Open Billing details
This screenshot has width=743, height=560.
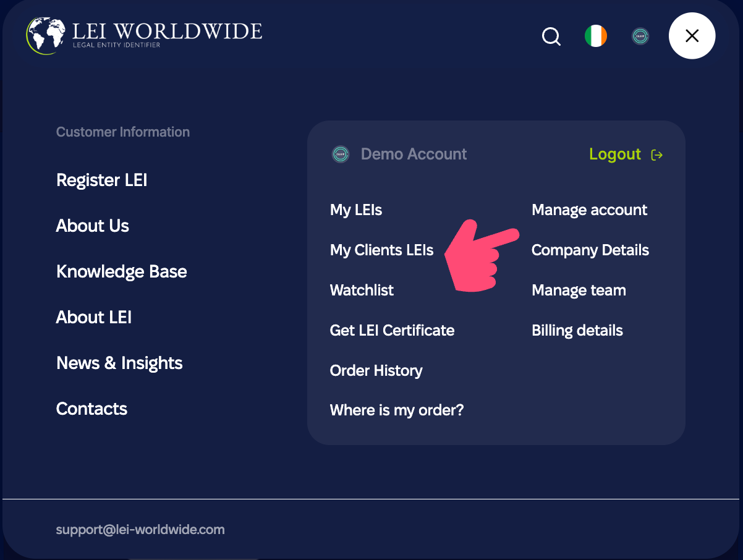click(577, 331)
